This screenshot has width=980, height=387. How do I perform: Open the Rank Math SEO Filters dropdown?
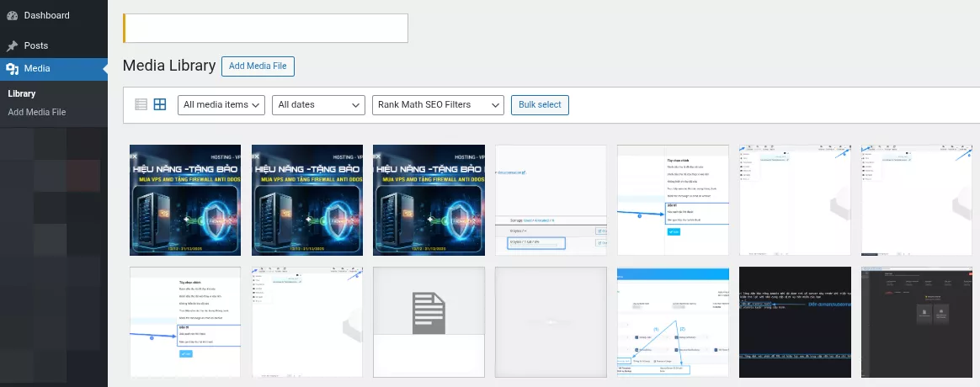438,105
